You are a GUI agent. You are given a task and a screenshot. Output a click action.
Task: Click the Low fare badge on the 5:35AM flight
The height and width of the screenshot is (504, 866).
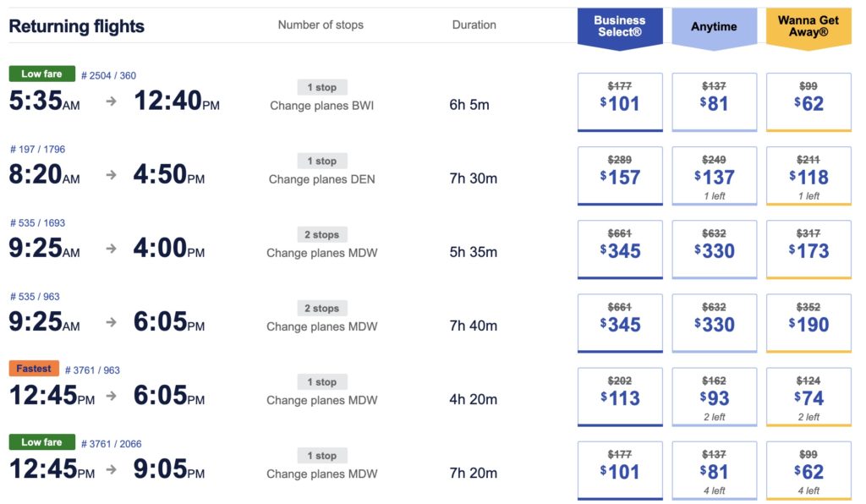point(41,74)
